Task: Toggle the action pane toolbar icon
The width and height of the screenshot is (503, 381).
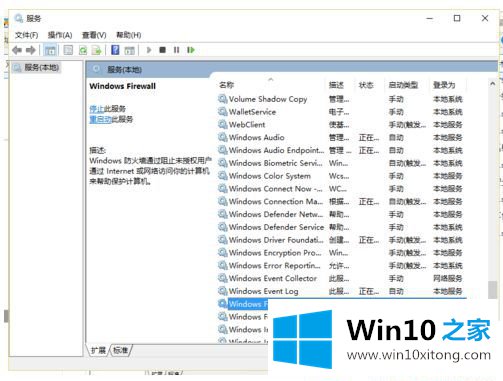Action: (129, 50)
